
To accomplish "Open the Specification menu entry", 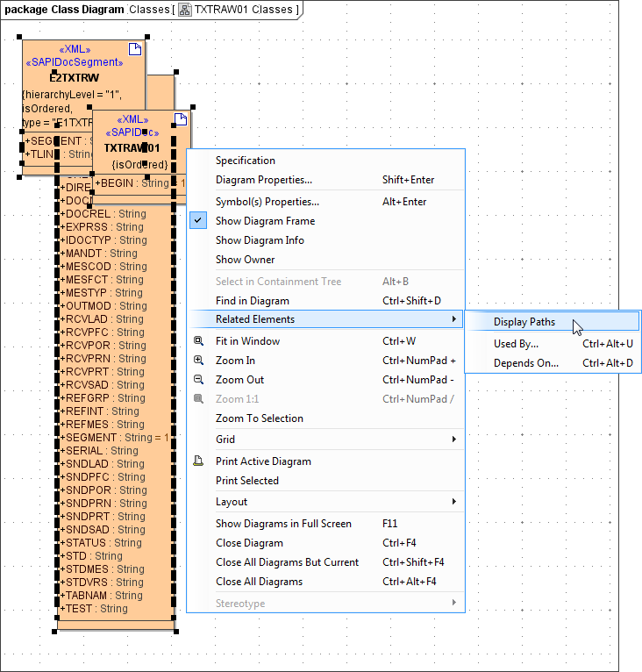I will click(x=245, y=161).
